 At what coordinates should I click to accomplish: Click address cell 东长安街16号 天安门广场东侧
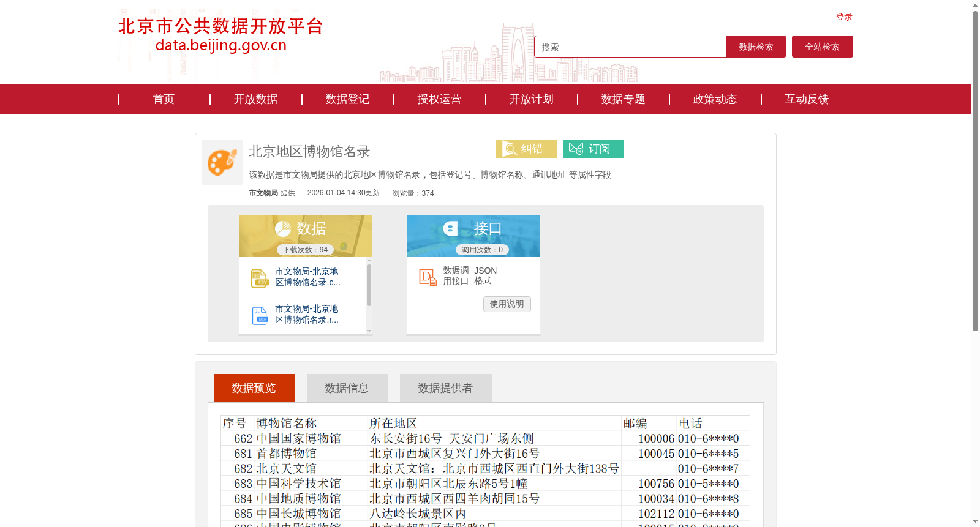(451, 438)
